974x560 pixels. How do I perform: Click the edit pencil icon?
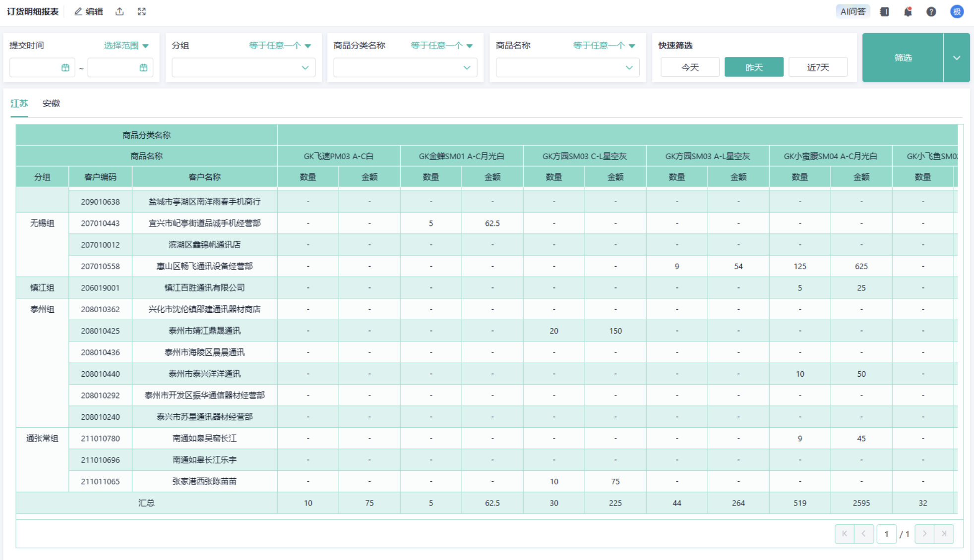point(78,11)
